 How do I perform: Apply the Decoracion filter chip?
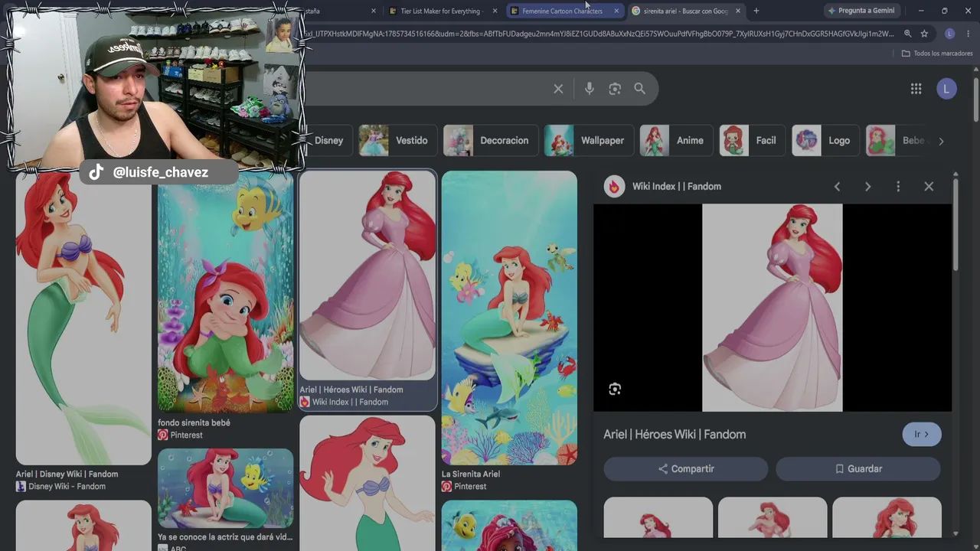(x=490, y=141)
